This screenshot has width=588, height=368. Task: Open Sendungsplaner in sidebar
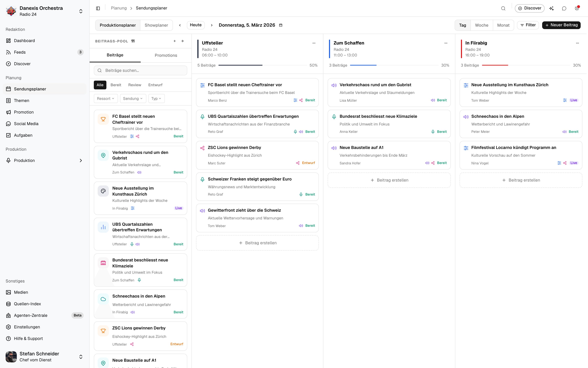coord(45,89)
